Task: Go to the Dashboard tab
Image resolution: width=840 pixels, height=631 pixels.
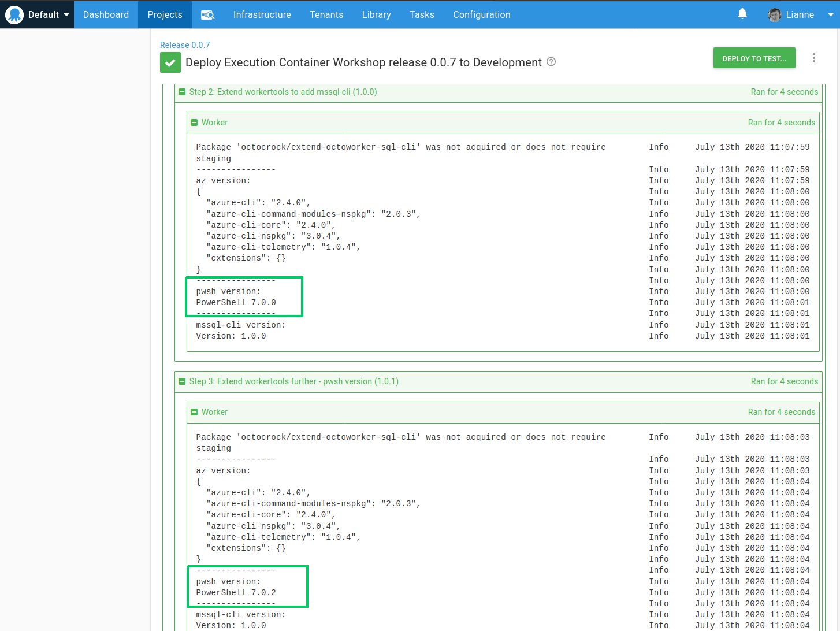Action: (106, 14)
